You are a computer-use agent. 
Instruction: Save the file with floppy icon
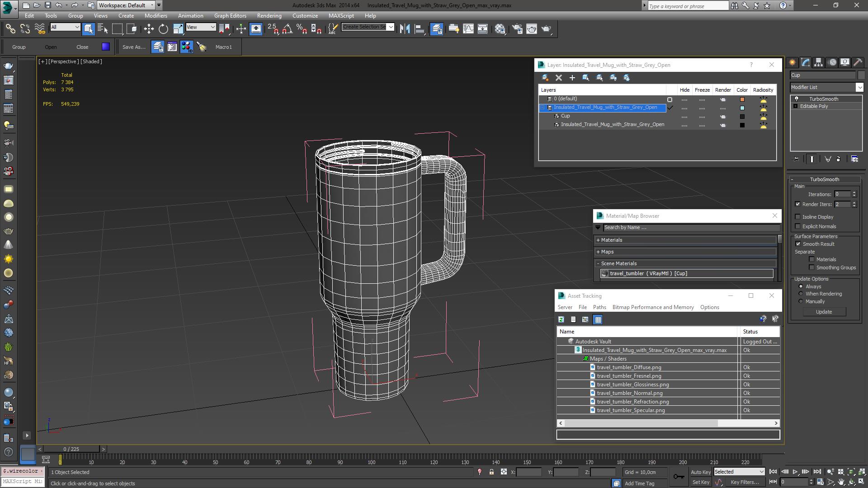(47, 5)
